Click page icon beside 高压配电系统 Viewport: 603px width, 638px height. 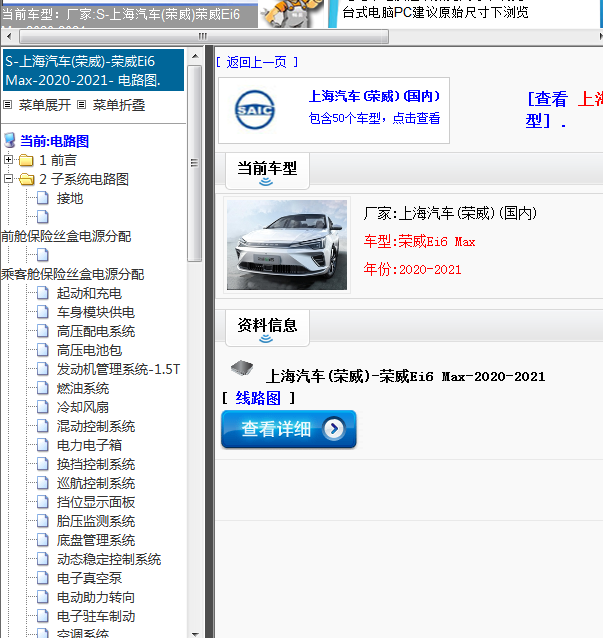pyautogui.click(x=43, y=331)
